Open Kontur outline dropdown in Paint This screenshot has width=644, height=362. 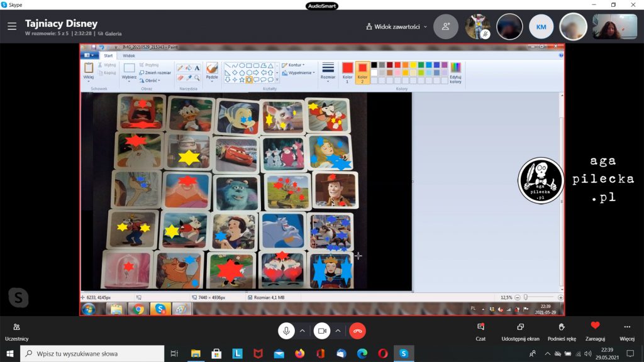click(293, 65)
